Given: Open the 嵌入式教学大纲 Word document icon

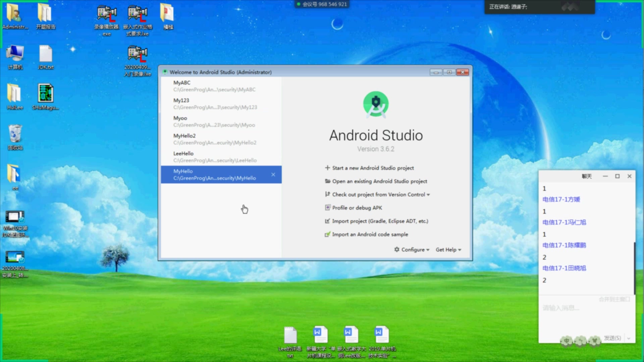Looking at the screenshot, I should [x=351, y=341].
